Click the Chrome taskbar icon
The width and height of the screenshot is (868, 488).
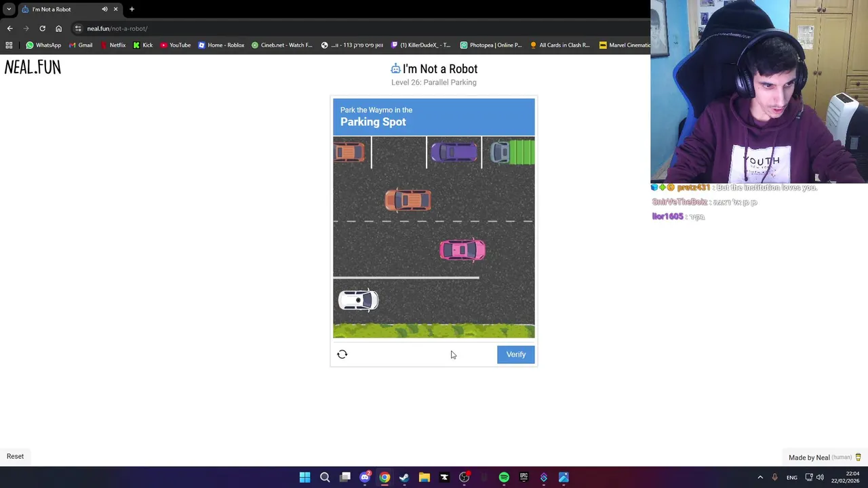[x=384, y=477]
